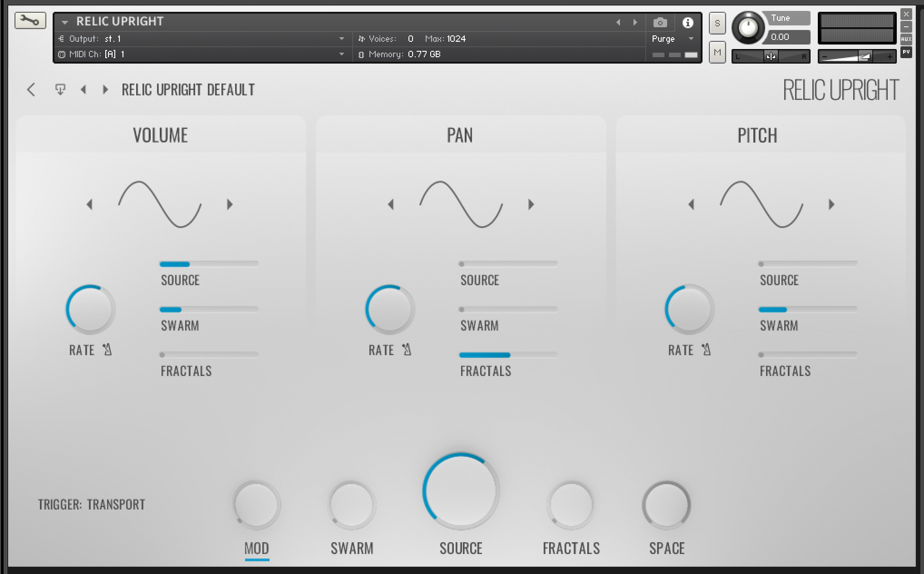
Task: Toggle Pan rate metronome tempo sync
Action: (407, 350)
